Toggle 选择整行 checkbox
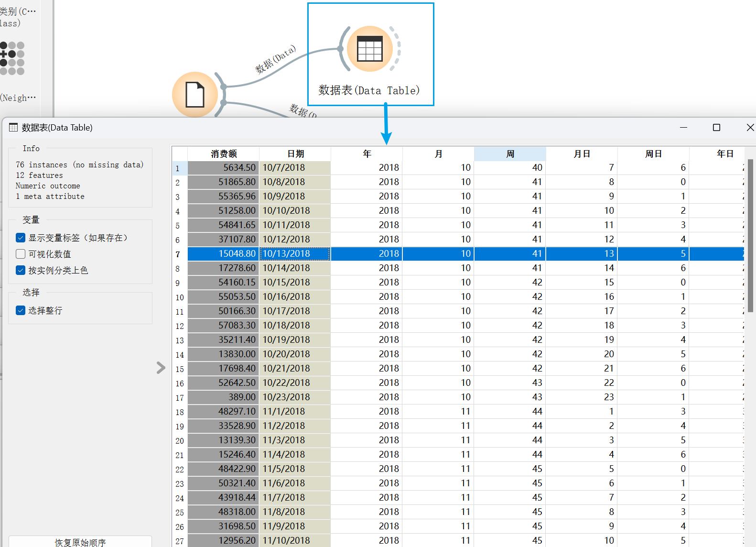Viewport: 756px width, 547px height. pos(21,310)
